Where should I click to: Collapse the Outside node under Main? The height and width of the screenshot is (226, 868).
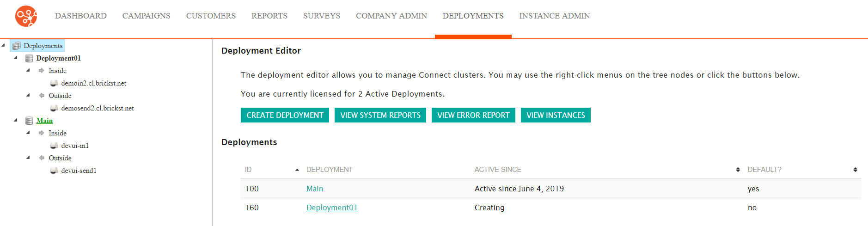28,158
